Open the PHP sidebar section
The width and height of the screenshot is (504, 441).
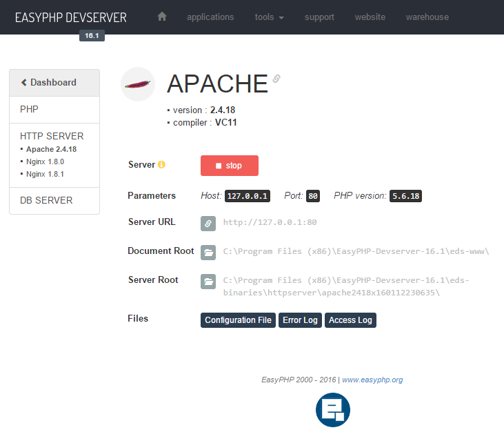click(x=54, y=109)
